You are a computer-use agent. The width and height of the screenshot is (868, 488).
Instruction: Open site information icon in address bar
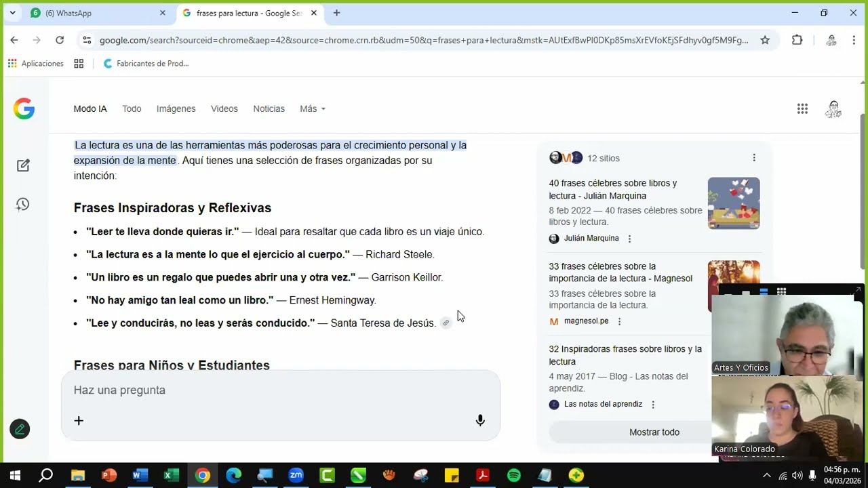87,40
